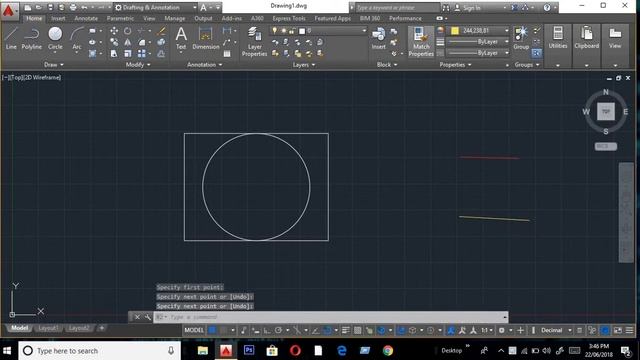Expand the Block panel
Screen dimensions: 640x360
pos(387,64)
